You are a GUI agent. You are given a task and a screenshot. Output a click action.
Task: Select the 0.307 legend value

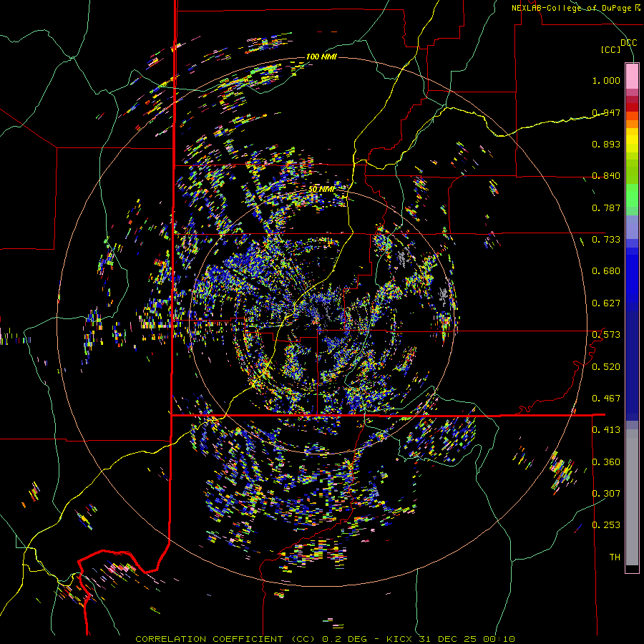tap(606, 494)
